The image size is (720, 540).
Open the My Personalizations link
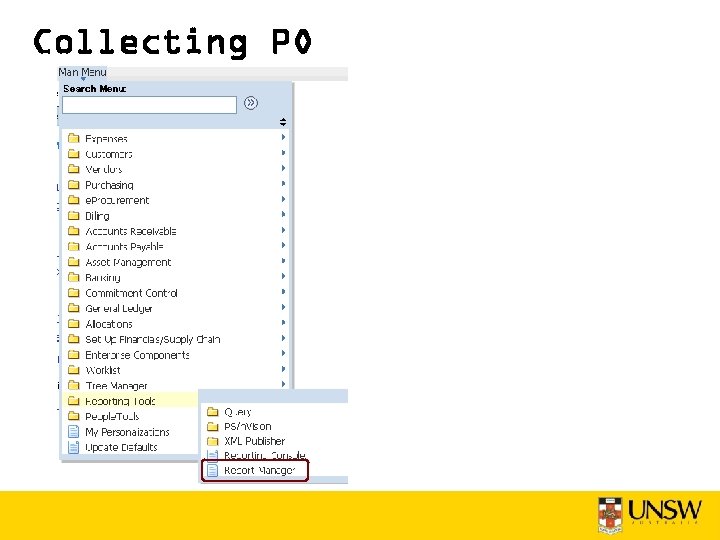[127, 432]
